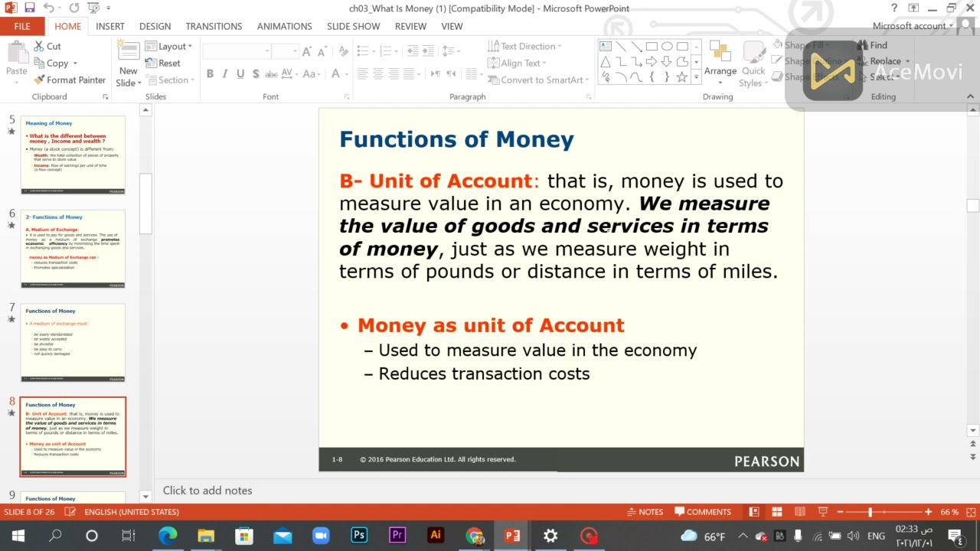This screenshot has width=980, height=551.
Task: Toggle center text alignment
Action: pyautogui.click(x=379, y=74)
